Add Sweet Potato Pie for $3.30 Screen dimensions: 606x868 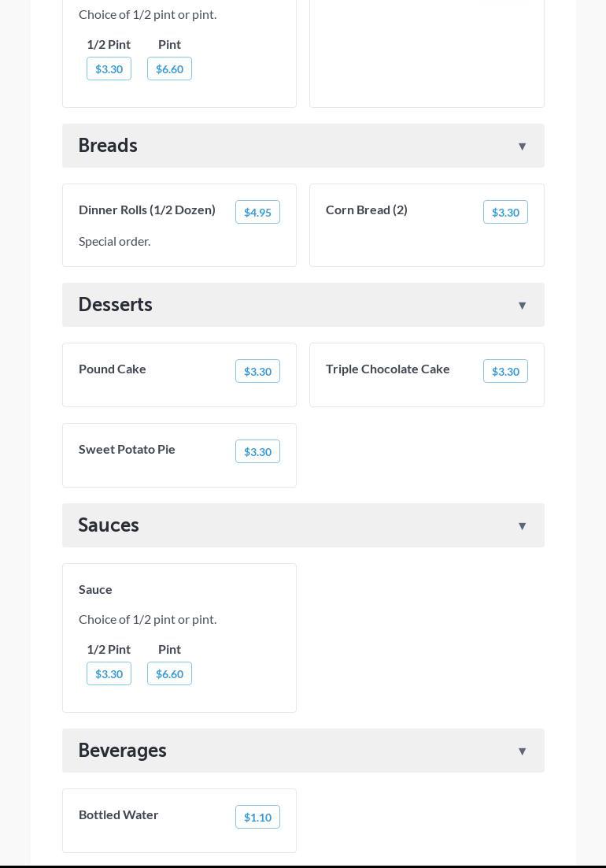[257, 451]
